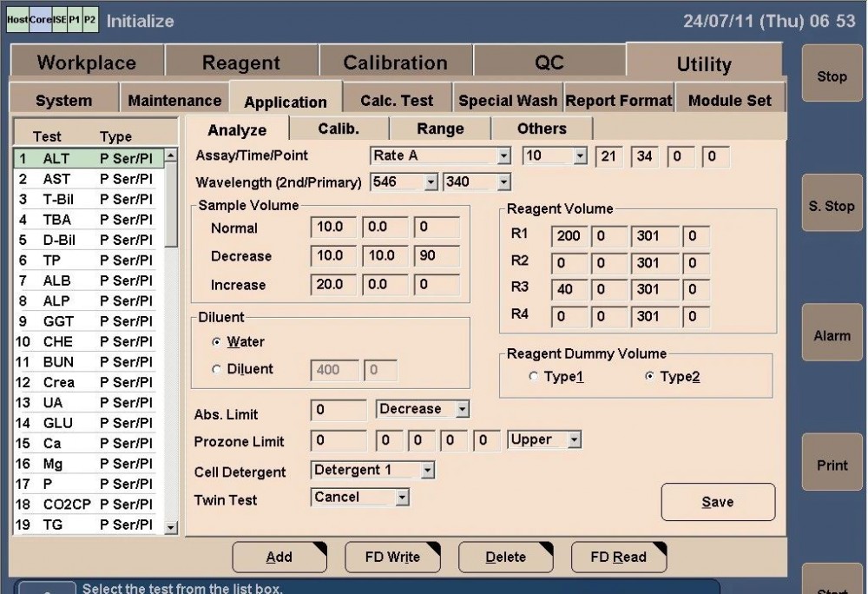Select test 7 ALB in list

[x=89, y=280]
